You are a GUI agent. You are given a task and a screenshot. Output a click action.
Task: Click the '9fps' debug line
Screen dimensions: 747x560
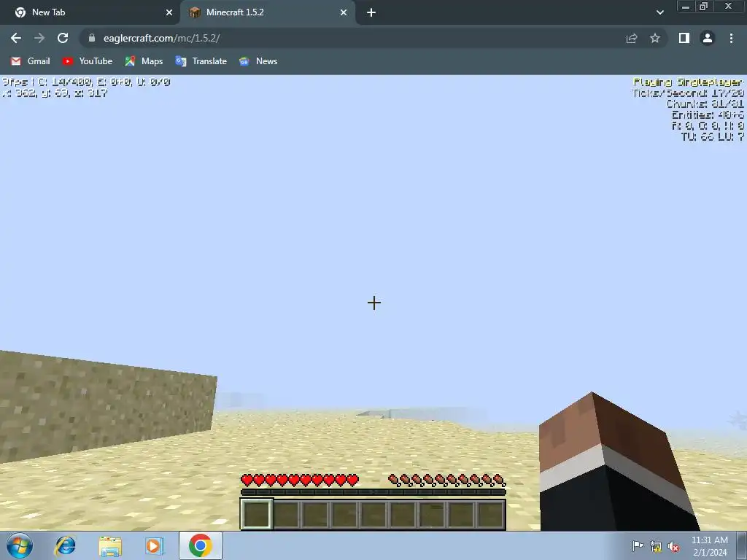(x=86, y=82)
